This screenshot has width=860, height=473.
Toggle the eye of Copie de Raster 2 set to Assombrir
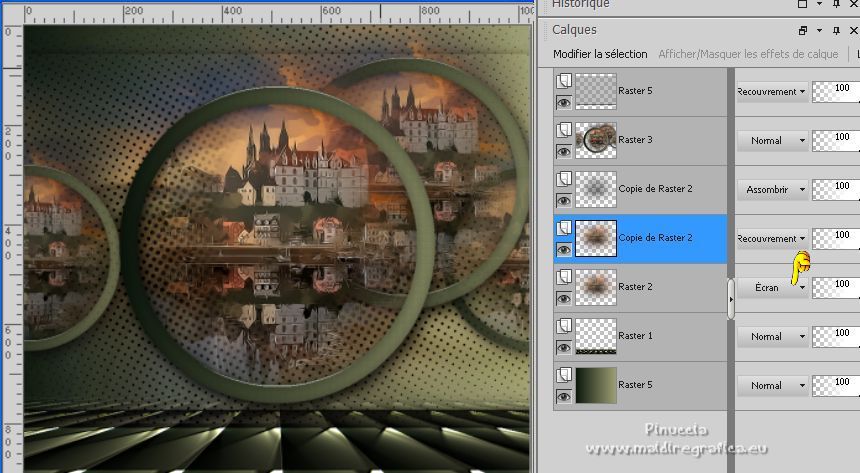click(564, 200)
